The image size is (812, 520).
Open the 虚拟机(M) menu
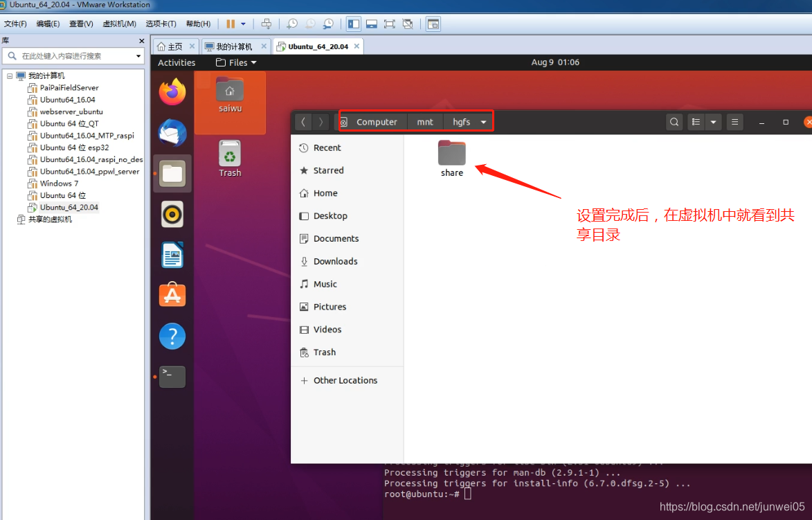(x=120, y=24)
